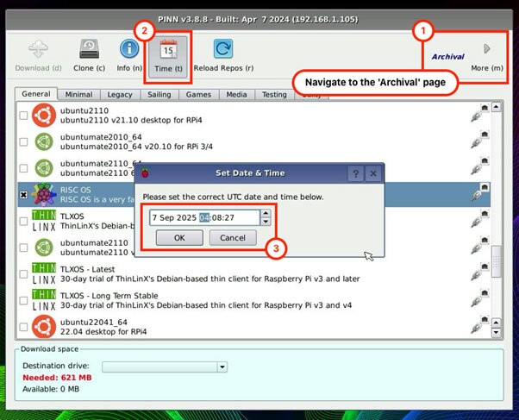519x420 pixels.
Task: Click the More (m) arrow
Action: click(x=487, y=49)
